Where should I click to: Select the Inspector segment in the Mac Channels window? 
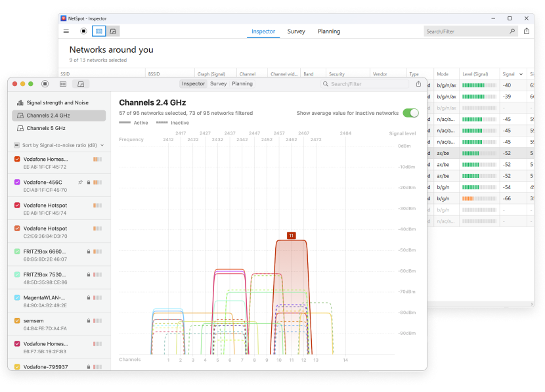coord(193,84)
